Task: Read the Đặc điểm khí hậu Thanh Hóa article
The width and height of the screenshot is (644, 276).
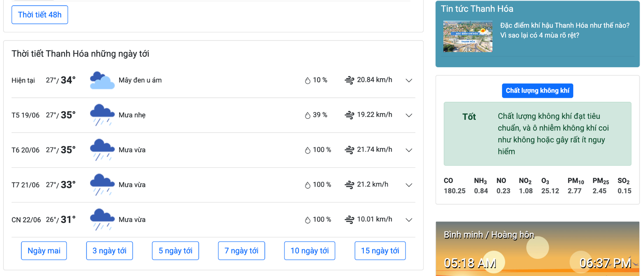Action: (564, 30)
